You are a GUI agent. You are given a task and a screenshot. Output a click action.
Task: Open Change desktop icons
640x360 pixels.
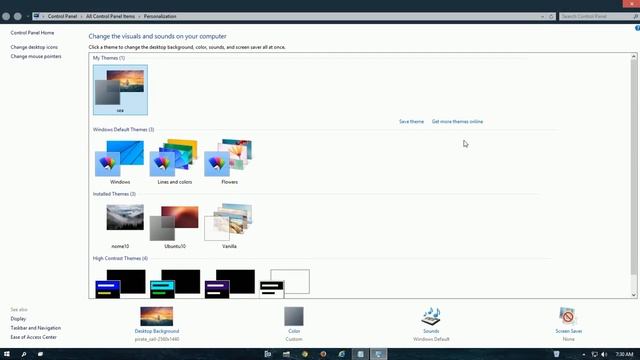point(34,47)
